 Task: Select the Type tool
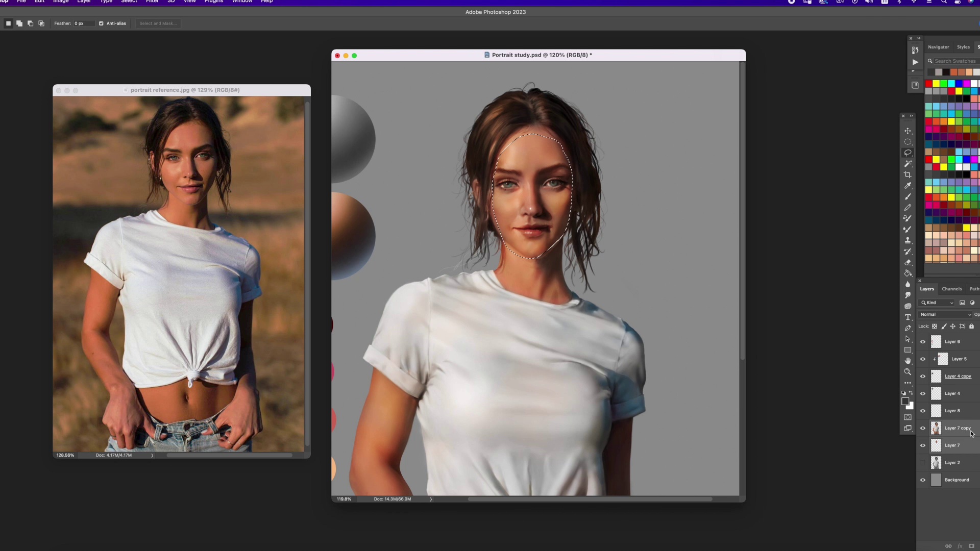[x=908, y=317]
